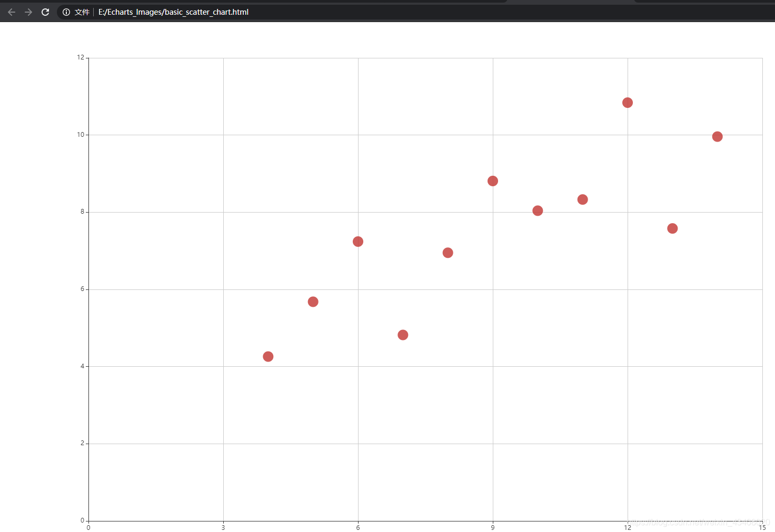Click the browser forward arrow
The image size is (775, 532).
[28, 12]
